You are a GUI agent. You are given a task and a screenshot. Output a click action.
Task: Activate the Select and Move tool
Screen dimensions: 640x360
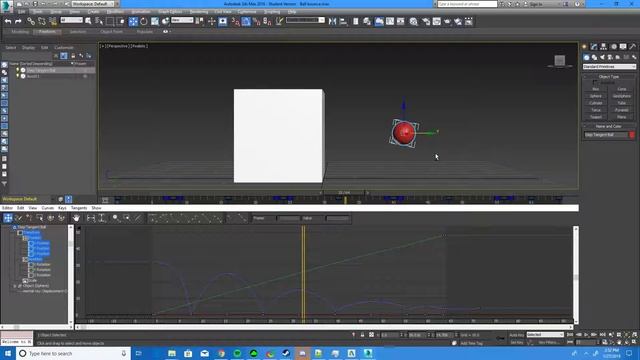[133, 21]
